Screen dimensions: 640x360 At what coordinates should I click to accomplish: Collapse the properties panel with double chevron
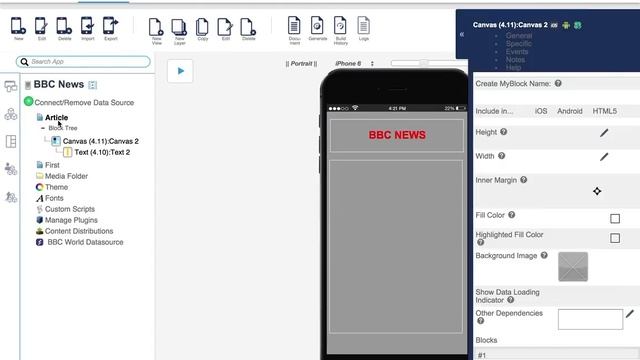(x=462, y=34)
